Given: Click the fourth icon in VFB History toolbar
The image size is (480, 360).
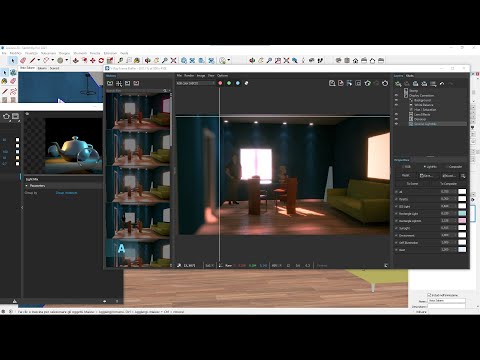Looking at the screenshot, I should coord(136,83).
